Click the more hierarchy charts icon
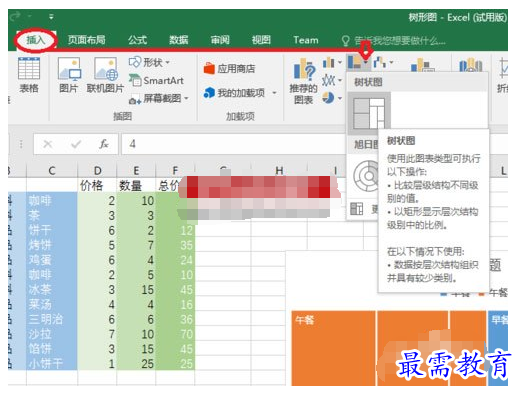 click(x=357, y=209)
